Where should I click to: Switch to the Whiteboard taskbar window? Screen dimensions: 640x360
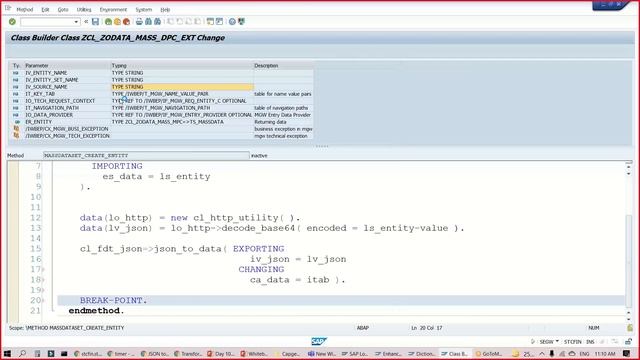point(253,353)
